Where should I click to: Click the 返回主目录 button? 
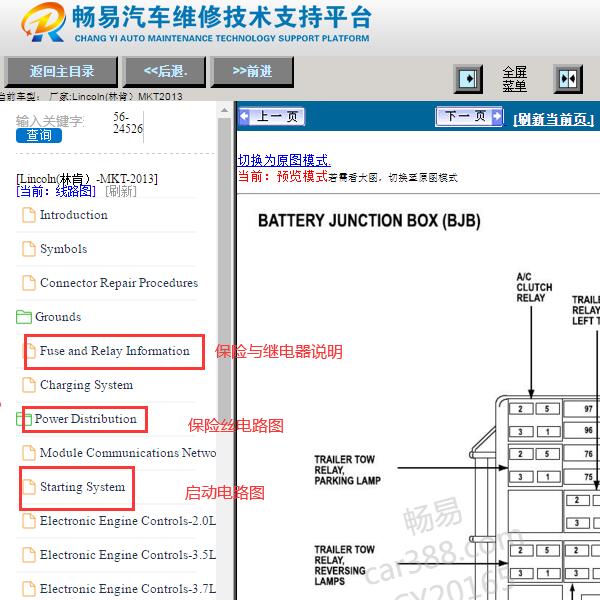click(x=61, y=72)
